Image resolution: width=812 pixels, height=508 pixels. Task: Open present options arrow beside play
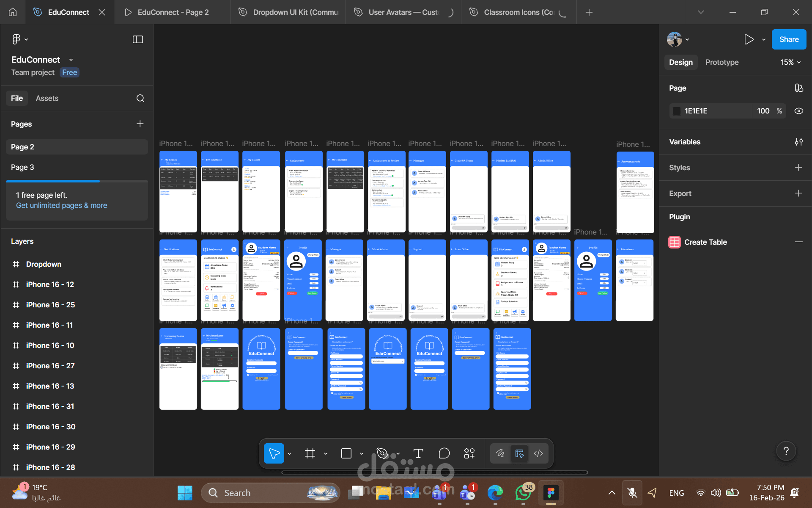tap(764, 39)
